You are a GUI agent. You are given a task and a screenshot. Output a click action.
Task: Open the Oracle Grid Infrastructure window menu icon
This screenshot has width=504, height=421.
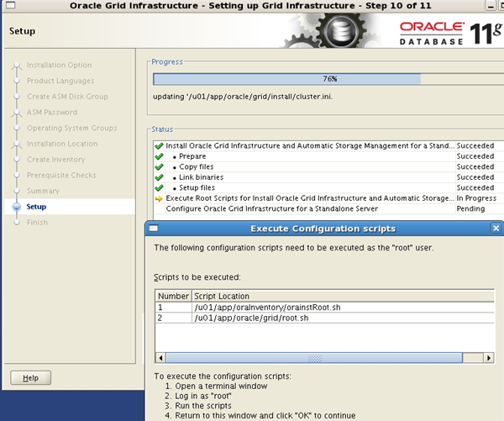10,5
